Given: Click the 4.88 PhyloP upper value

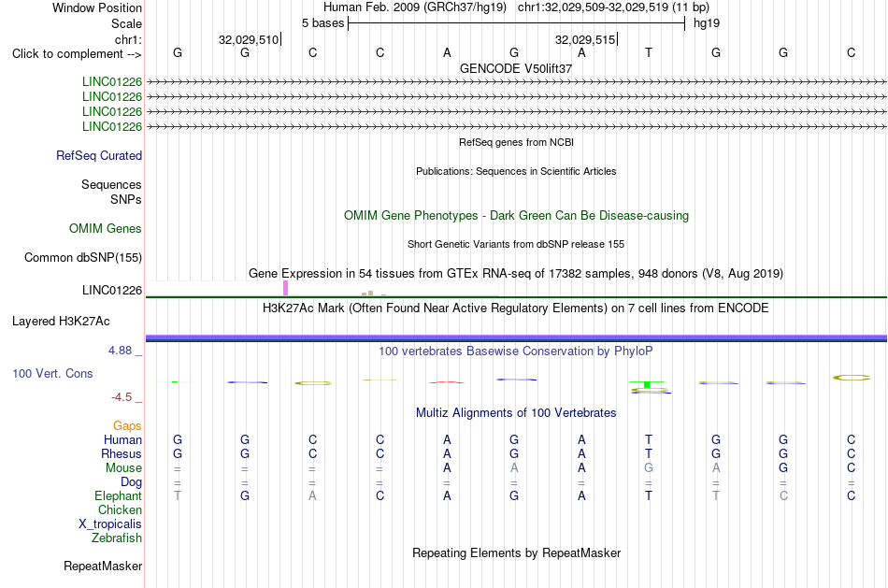Looking at the screenshot, I should (x=120, y=351).
